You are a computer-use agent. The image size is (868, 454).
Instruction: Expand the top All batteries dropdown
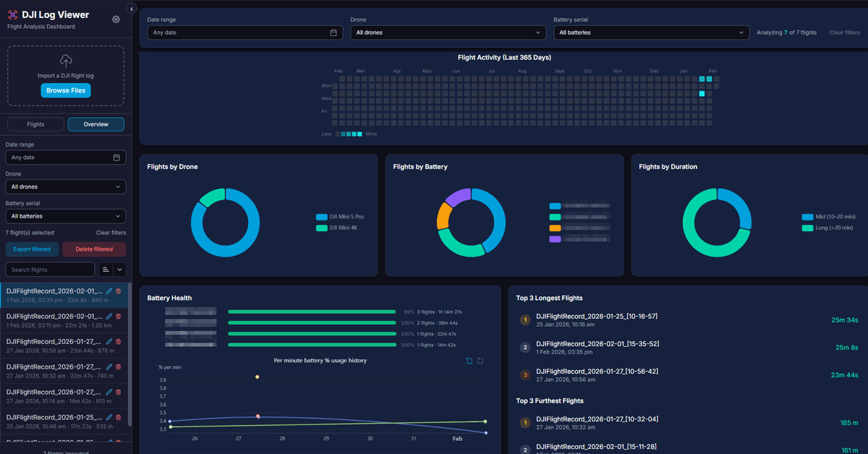click(651, 33)
